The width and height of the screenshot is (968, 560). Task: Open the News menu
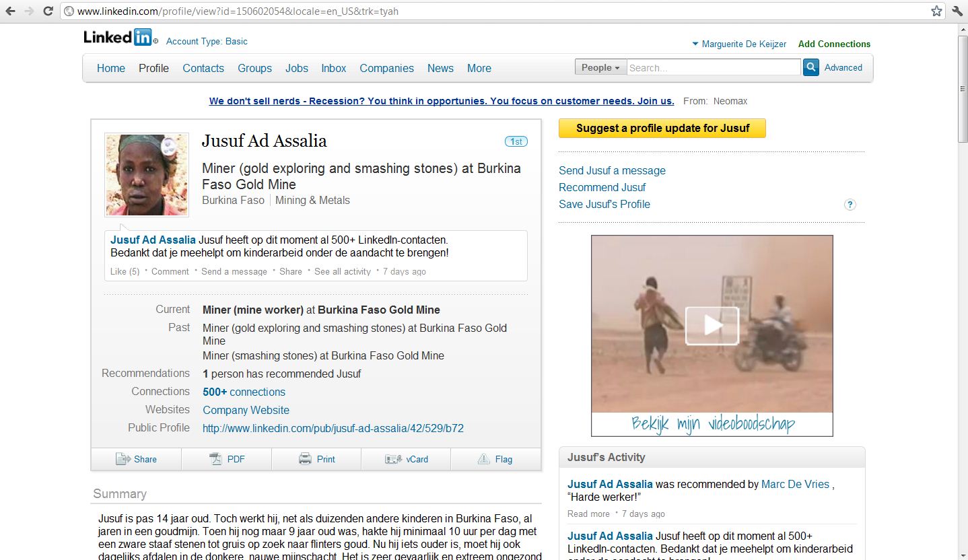tap(440, 68)
